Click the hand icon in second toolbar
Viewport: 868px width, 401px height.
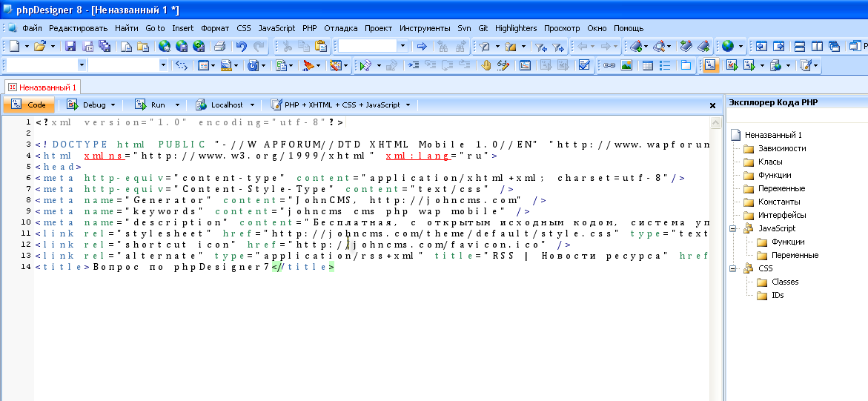click(486, 65)
